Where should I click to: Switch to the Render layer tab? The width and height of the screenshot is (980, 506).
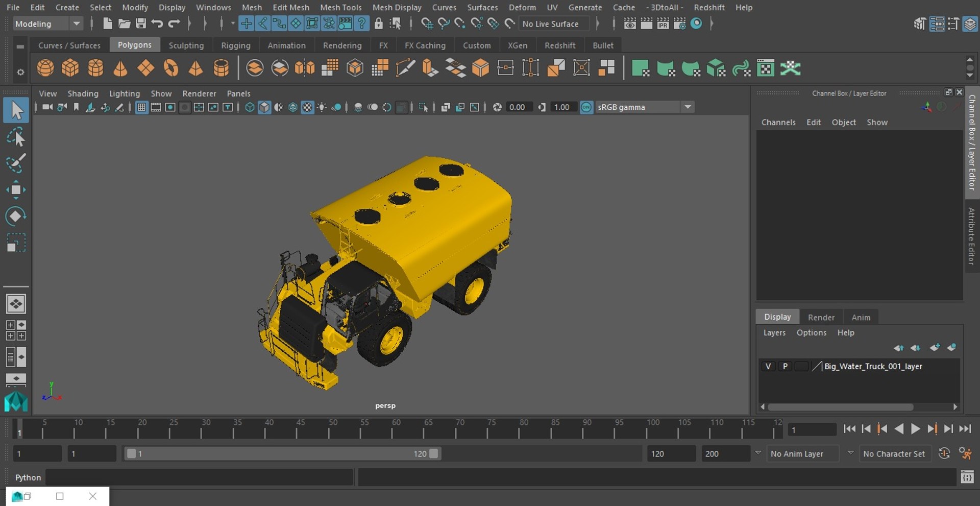tap(821, 317)
